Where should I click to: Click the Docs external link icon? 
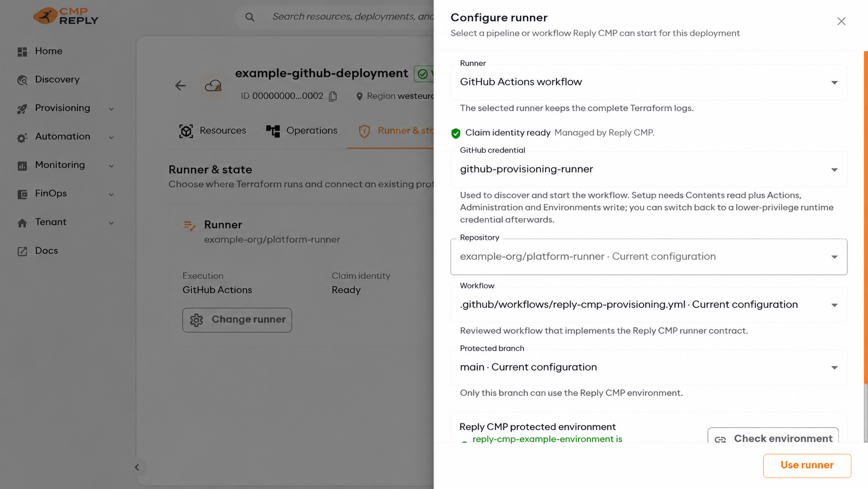[x=22, y=251]
